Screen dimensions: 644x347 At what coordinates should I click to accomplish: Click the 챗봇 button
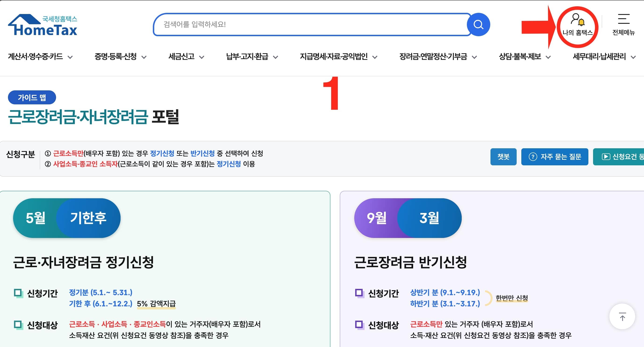coord(503,157)
